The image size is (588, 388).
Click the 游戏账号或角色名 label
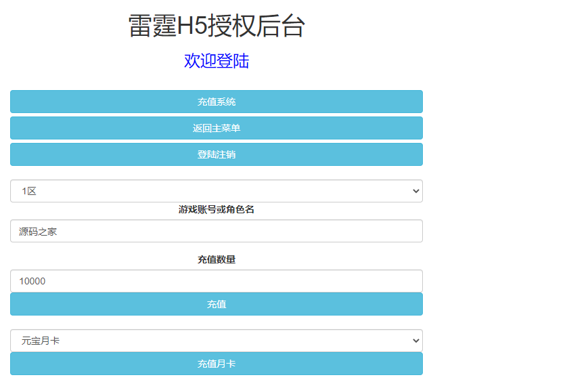217,209
